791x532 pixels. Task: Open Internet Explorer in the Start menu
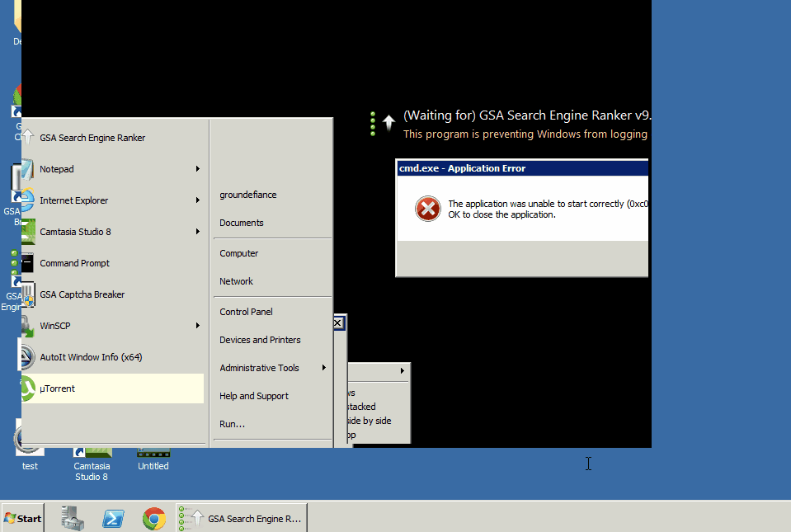coord(113,200)
